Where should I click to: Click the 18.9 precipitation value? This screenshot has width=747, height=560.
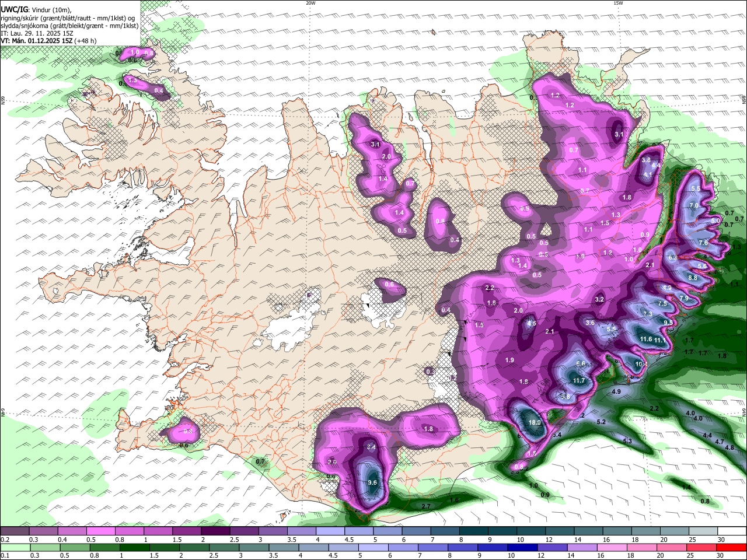pyautogui.click(x=535, y=422)
